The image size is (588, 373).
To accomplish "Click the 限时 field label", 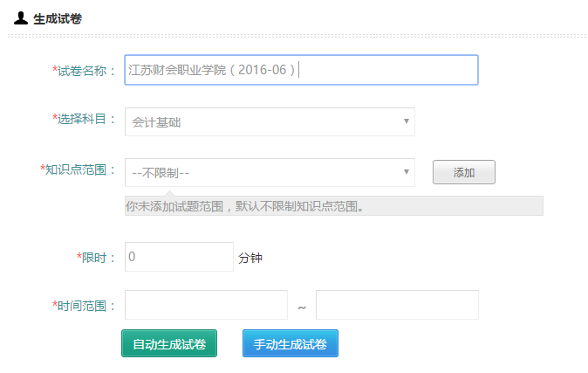I will (97, 258).
